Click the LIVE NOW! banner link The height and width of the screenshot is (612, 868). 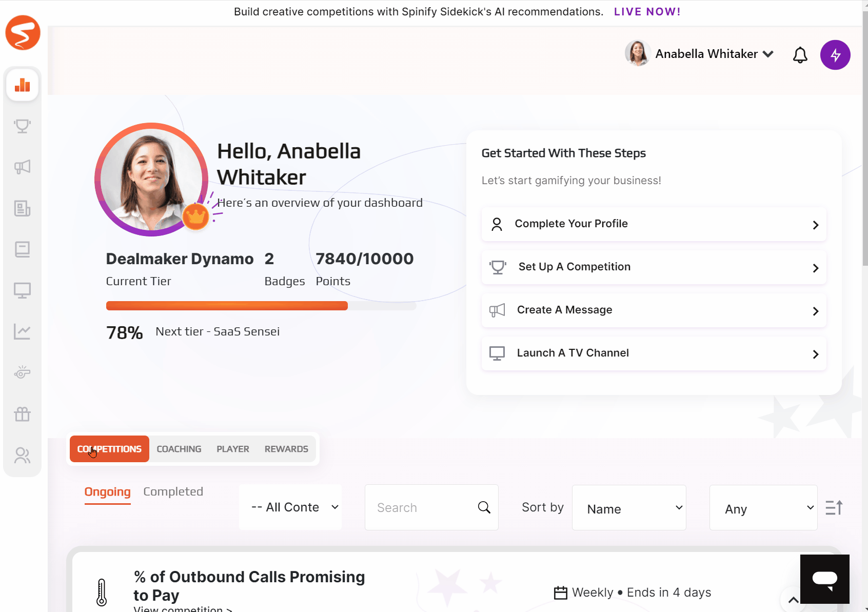647,12
